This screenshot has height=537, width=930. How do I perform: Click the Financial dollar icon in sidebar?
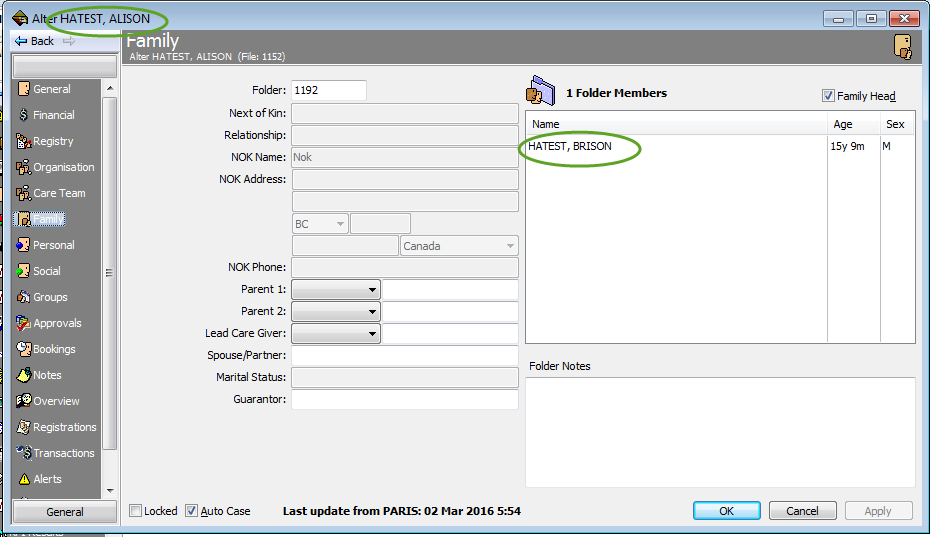click(x=23, y=115)
